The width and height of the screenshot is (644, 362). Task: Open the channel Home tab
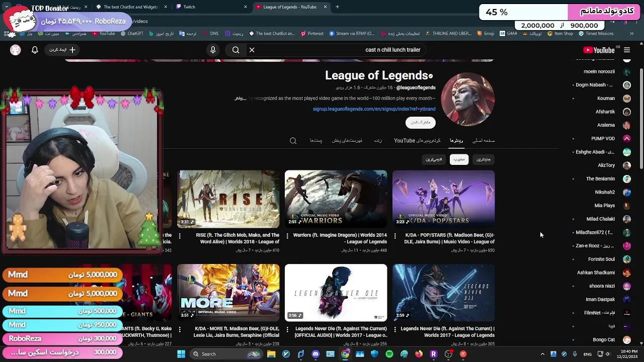[x=484, y=141]
